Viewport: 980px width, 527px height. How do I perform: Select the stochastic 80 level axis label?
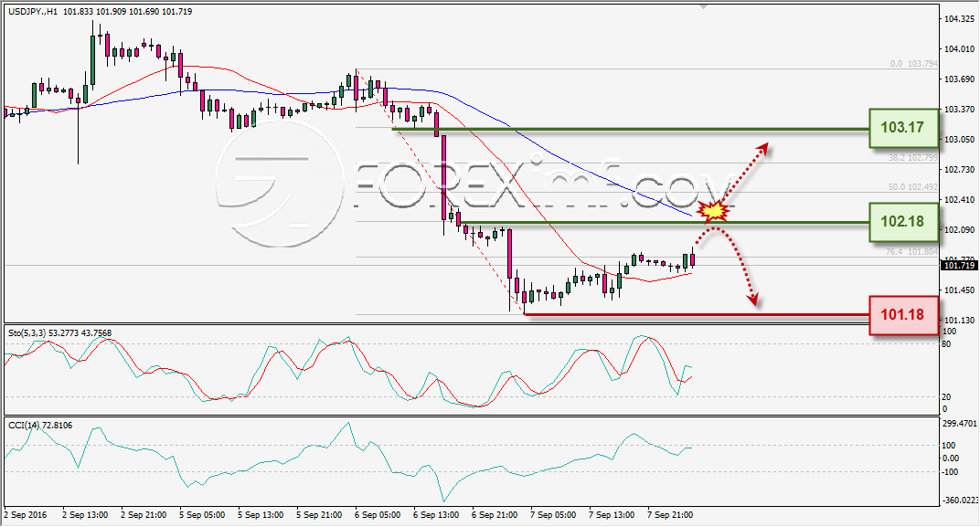[x=946, y=344]
